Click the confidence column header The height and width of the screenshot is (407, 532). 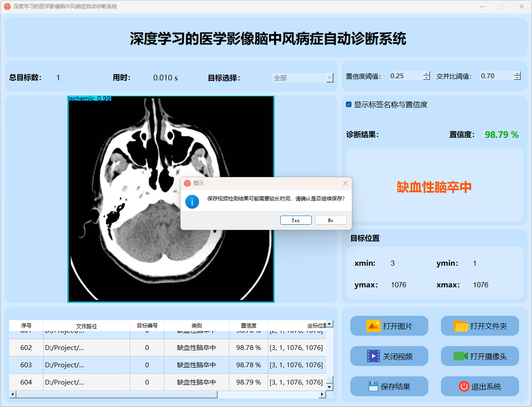pos(248,325)
